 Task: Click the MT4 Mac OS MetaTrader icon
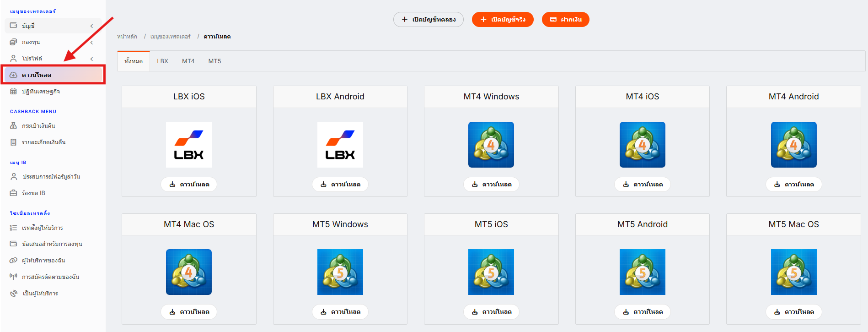[189, 272]
